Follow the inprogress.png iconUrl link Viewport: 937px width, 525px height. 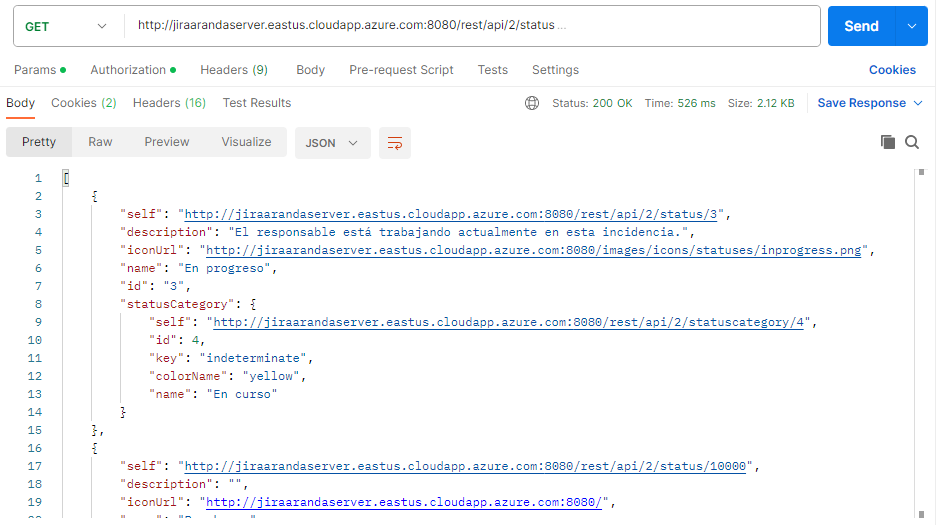[534, 250]
